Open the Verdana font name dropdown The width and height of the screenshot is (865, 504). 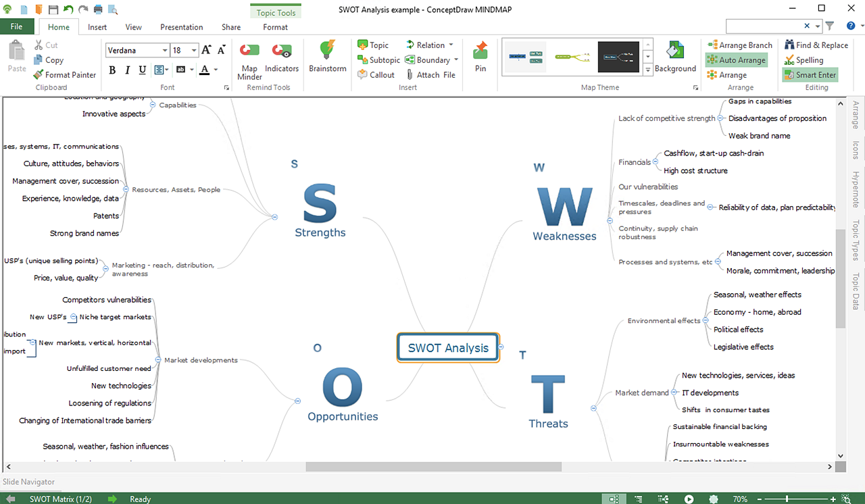click(x=165, y=51)
